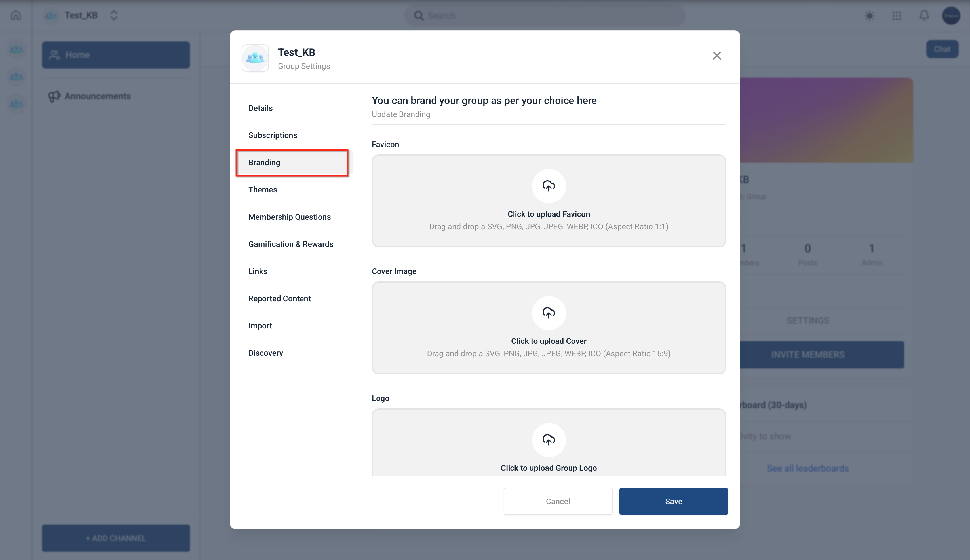Open the home icon in top-left corner
970x560 pixels.
coord(16,15)
